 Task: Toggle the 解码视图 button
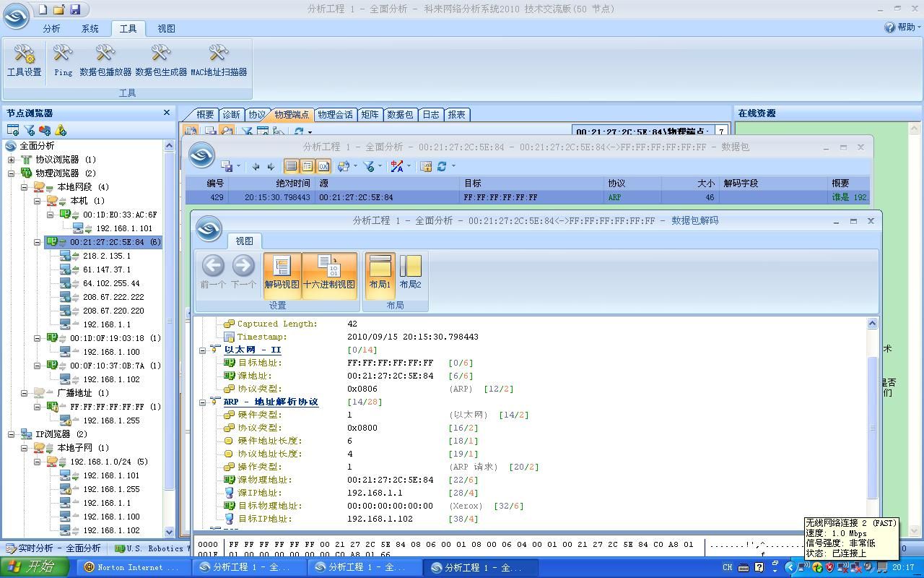tap(282, 272)
